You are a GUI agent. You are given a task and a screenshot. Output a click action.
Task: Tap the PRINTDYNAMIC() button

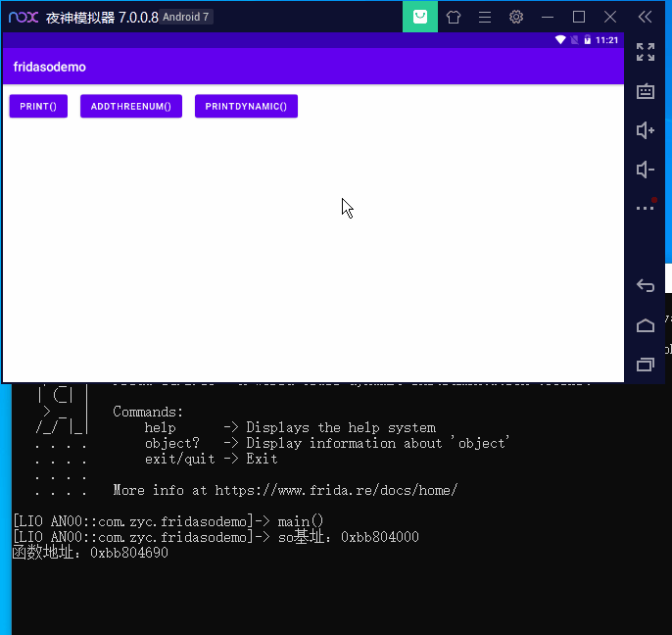pyautogui.click(x=246, y=106)
